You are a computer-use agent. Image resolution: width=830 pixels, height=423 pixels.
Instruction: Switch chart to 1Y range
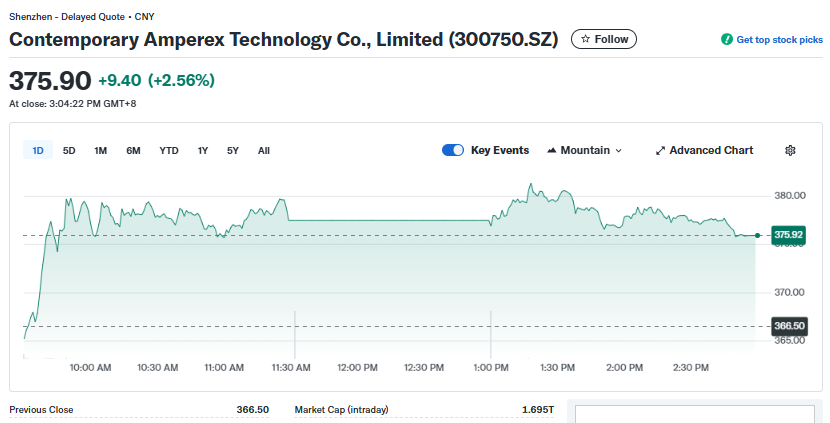pos(203,151)
